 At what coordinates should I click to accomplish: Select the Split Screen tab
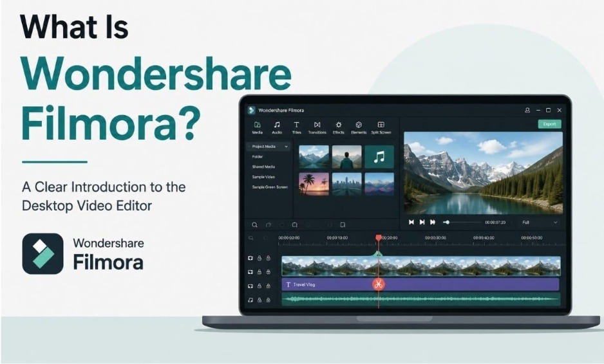(381, 128)
